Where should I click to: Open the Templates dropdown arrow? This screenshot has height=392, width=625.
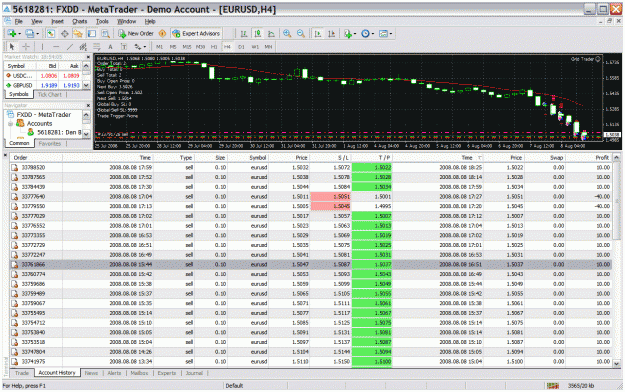(391, 34)
